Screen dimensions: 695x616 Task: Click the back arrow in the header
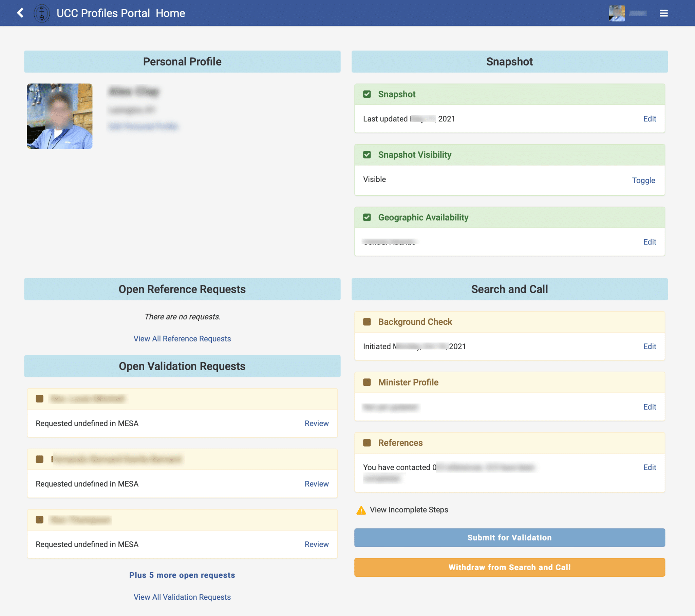pos(20,13)
